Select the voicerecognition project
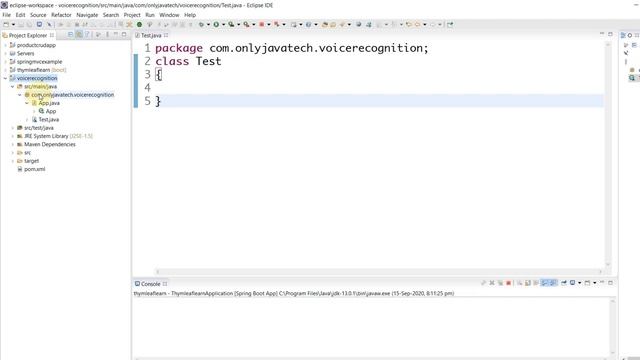The height and width of the screenshot is (360, 640). click(37, 78)
